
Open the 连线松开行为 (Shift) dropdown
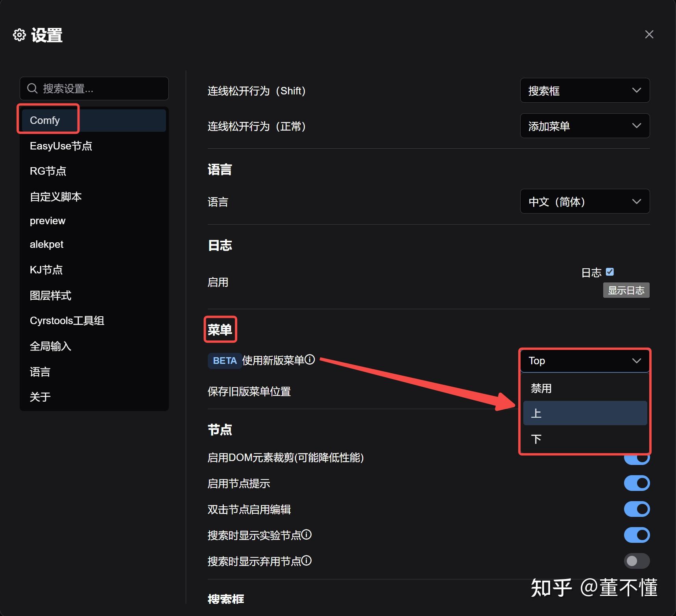(585, 90)
